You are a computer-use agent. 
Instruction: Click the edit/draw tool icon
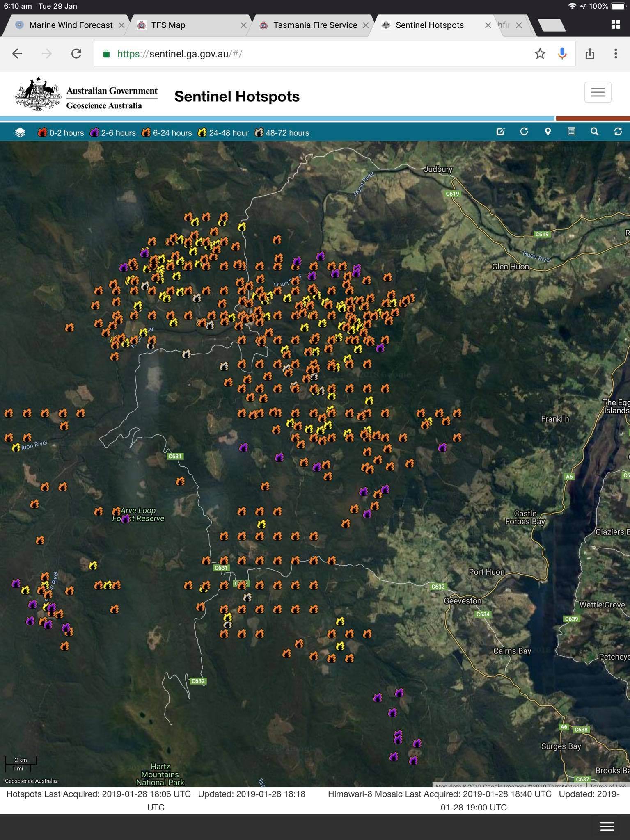[500, 132]
